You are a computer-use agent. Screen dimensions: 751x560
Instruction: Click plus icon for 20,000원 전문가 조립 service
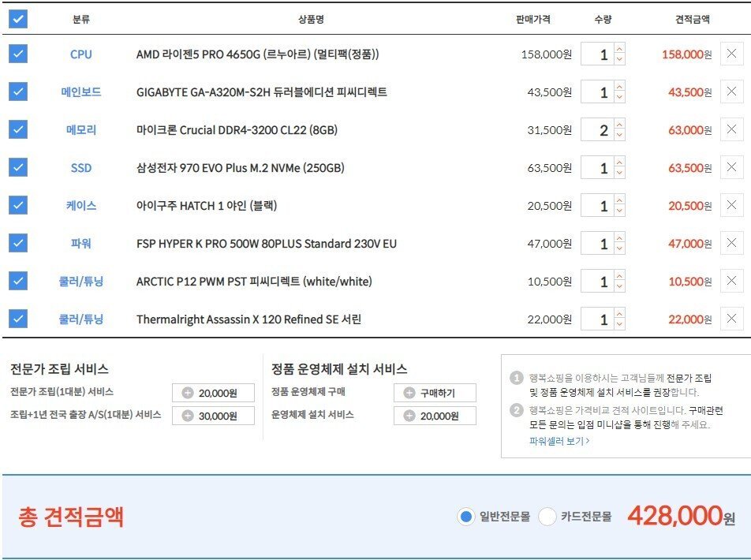coord(188,393)
